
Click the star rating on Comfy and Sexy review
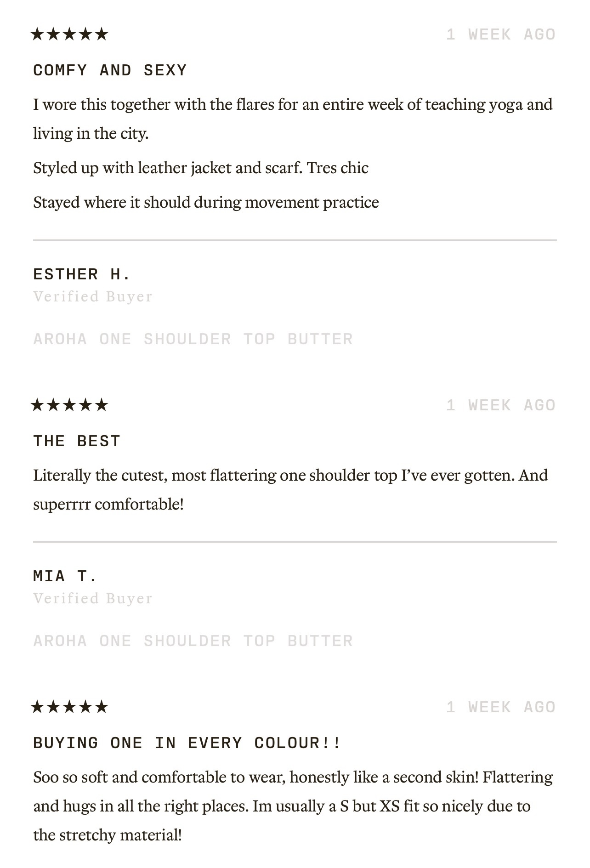(x=69, y=34)
